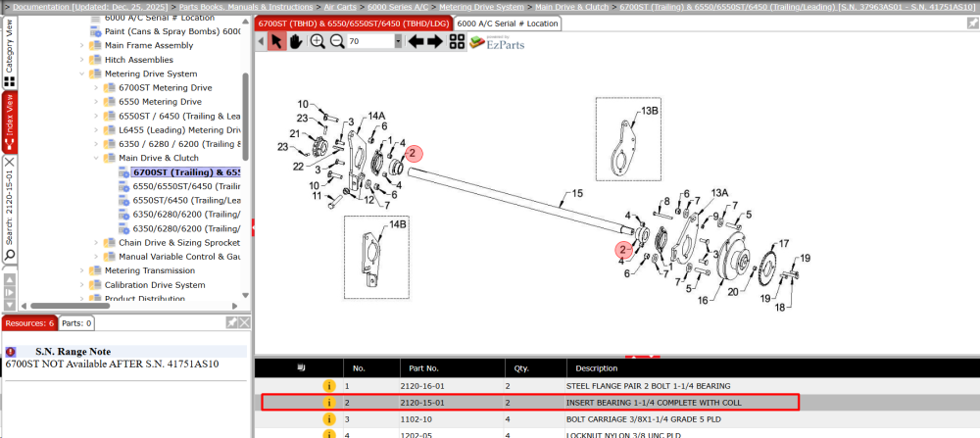Viewport: 980px width, 438px height.
Task: Zoom in with the plus magnifier
Action: click(318, 42)
